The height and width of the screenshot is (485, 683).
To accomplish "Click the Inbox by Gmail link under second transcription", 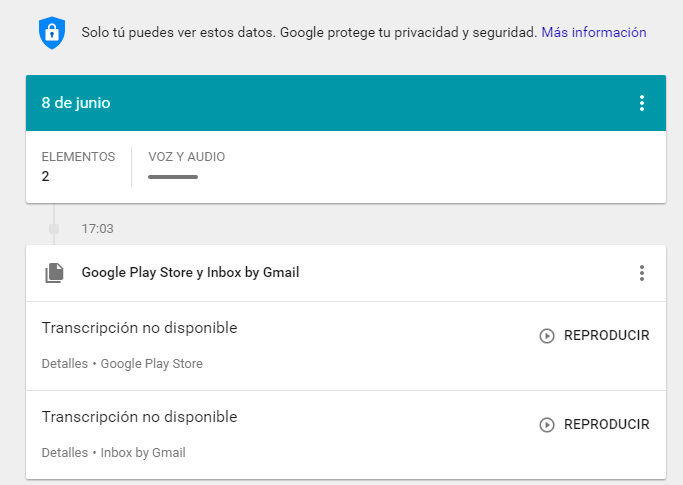I will (143, 453).
